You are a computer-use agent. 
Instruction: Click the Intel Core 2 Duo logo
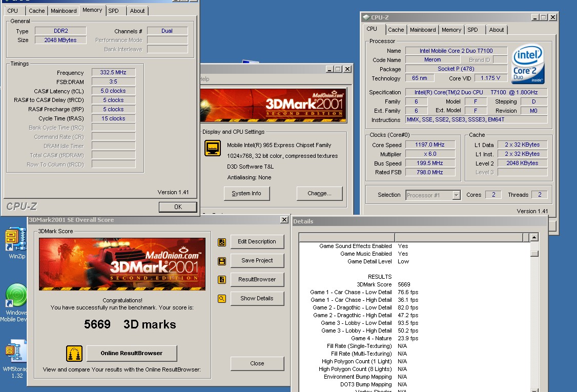pyautogui.click(x=528, y=64)
